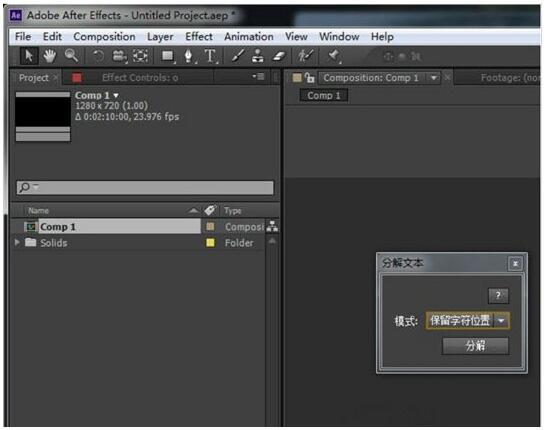
Task: Click the Comp 1 label color swatch
Action: [210, 227]
